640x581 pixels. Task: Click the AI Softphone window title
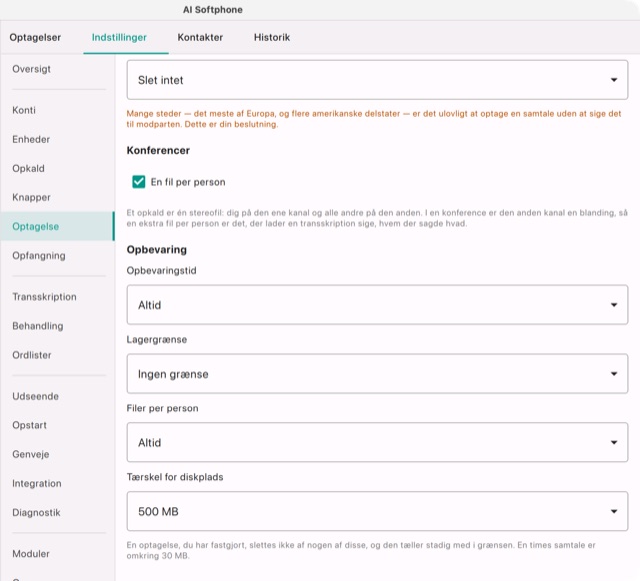[x=213, y=10]
